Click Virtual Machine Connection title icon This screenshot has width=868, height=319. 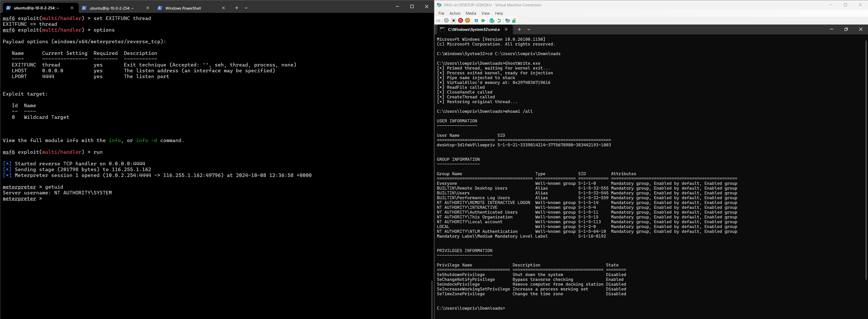pyautogui.click(x=439, y=5)
